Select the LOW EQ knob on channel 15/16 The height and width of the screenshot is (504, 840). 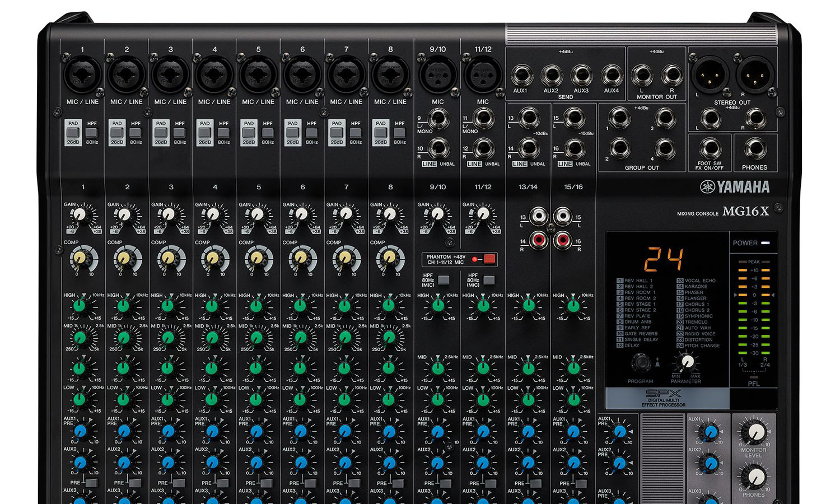573,399
